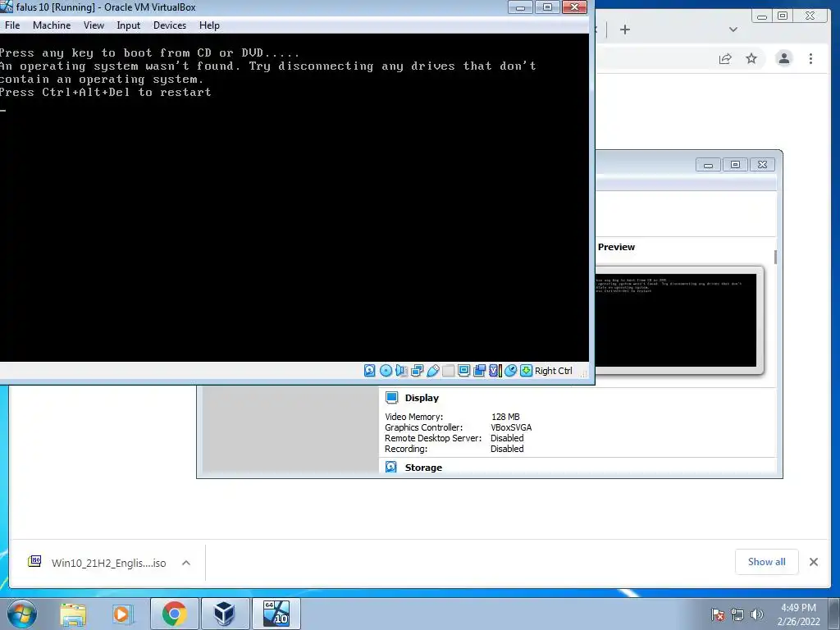Click the Chrome share page icon

(x=725, y=58)
